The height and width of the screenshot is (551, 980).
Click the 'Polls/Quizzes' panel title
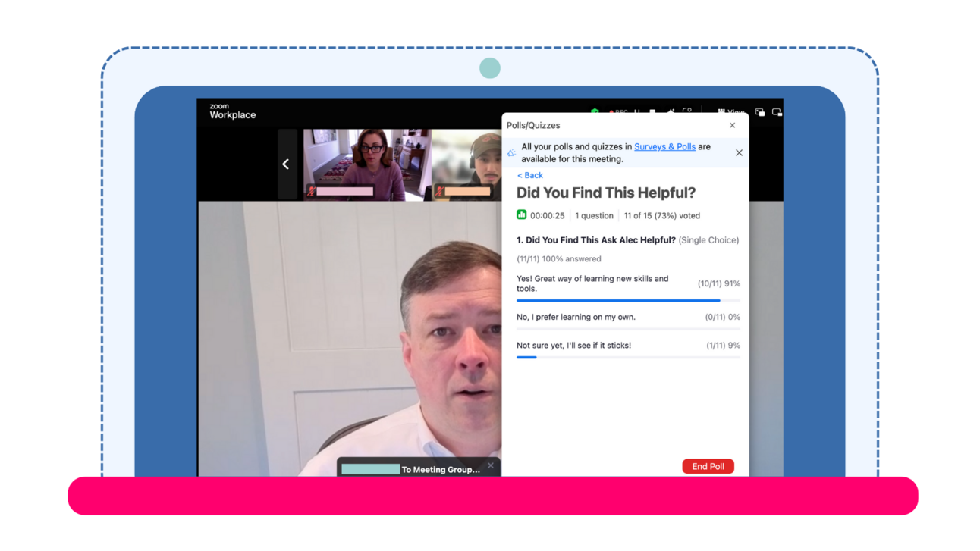533,126
